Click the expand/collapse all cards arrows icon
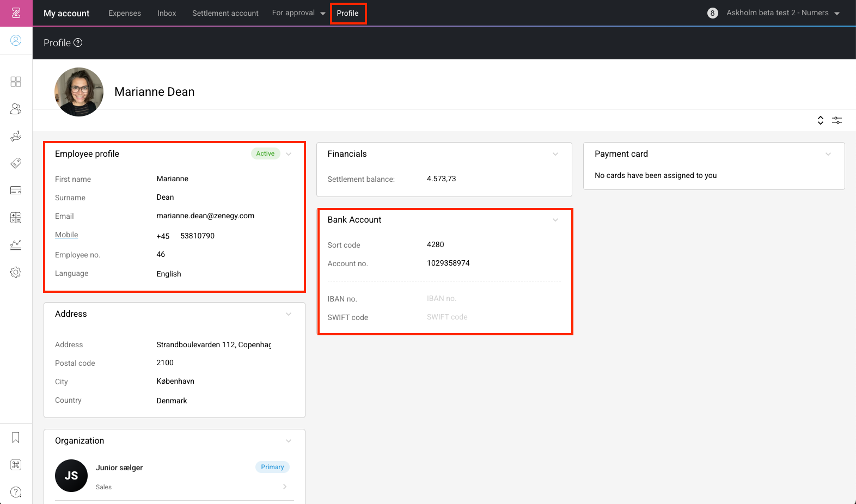The height and width of the screenshot is (504, 856). click(821, 120)
